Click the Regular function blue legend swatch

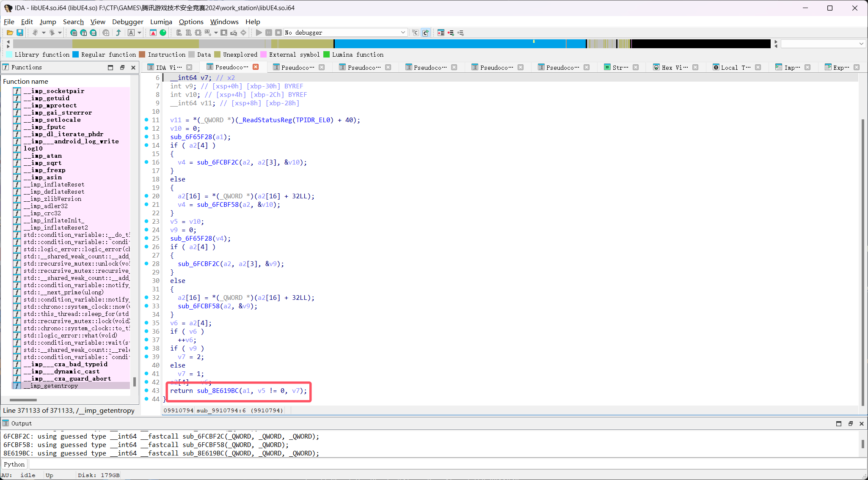point(75,55)
